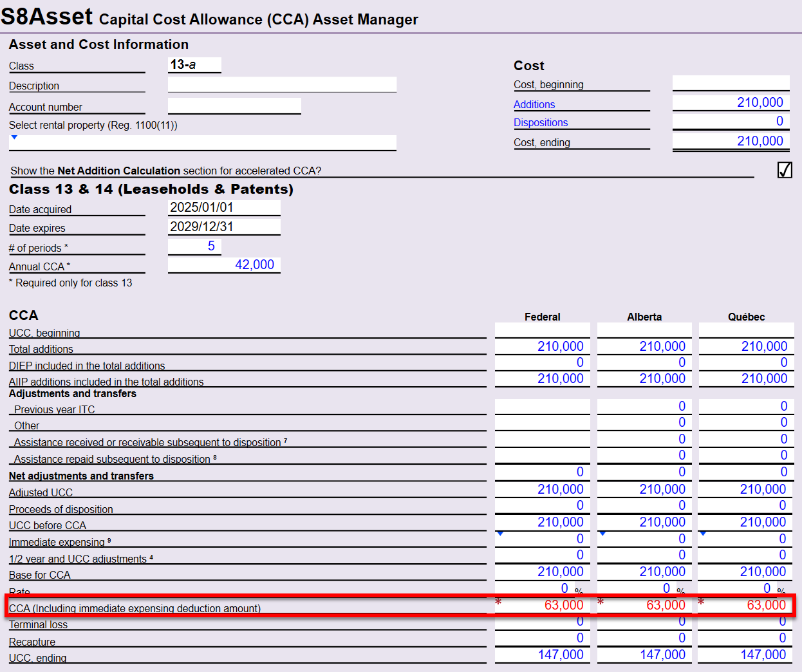Image resolution: width=802 pixels, height=672 pixels.
Task: Click into the Account number field
Action: [234, 106]
